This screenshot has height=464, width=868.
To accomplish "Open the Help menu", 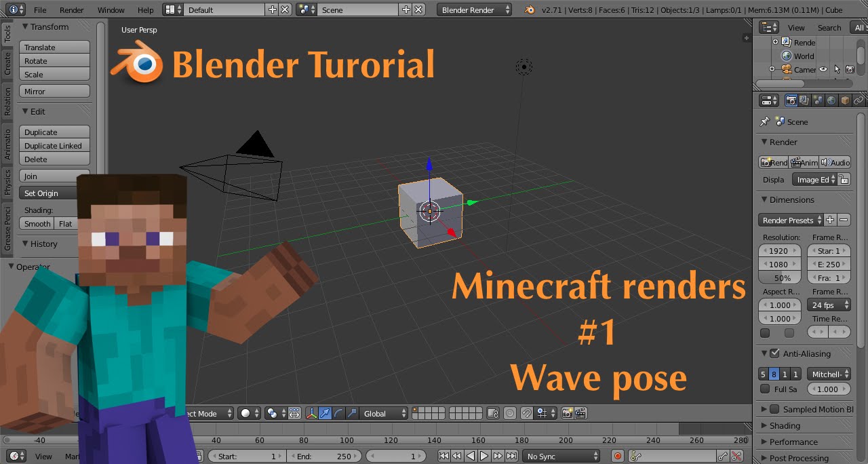I will tap(145, 10).
